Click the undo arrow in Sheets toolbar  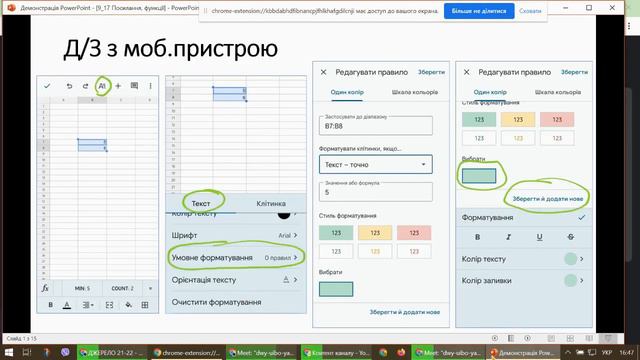[69, 86]
